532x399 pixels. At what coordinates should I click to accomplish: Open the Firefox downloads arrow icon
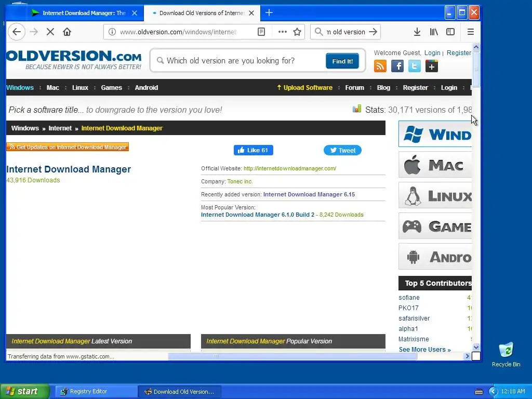point(417,32)
